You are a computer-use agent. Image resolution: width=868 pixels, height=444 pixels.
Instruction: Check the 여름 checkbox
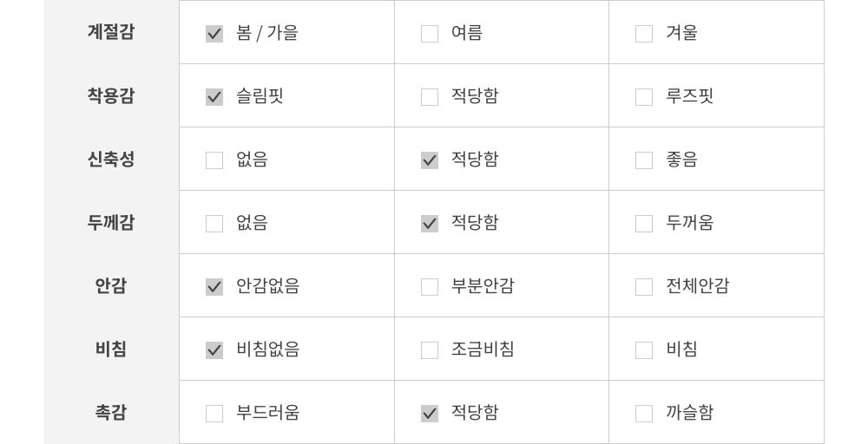(430, 34)
